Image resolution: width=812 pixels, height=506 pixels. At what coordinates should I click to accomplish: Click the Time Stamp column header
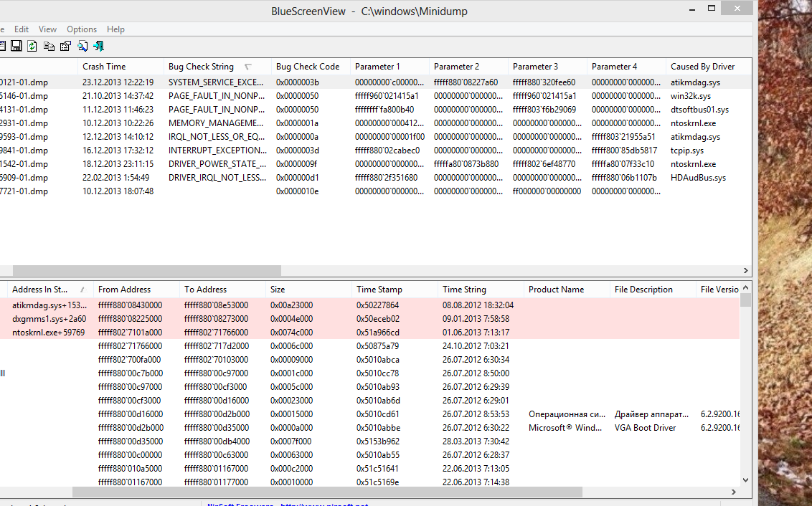point(395,290)
